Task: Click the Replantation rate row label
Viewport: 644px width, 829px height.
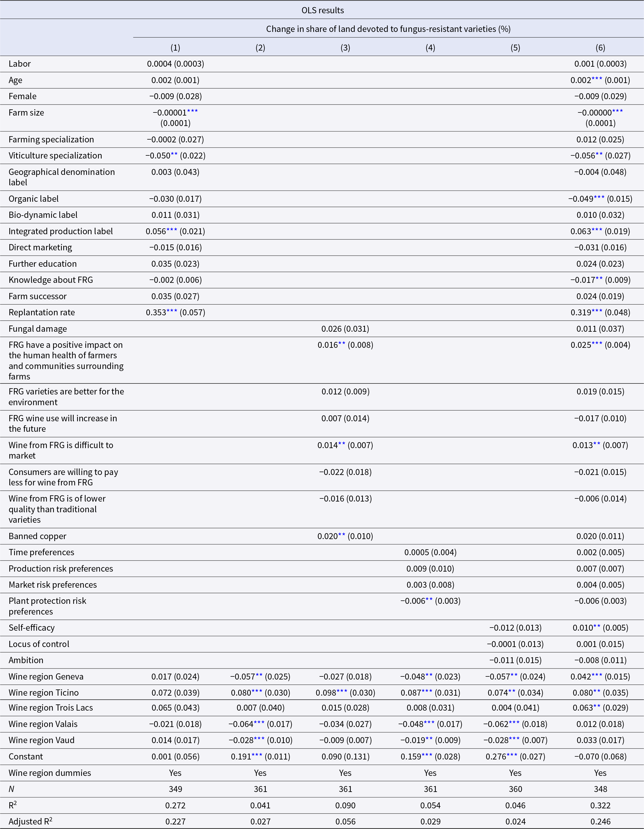Action: (x=42, y=312)
